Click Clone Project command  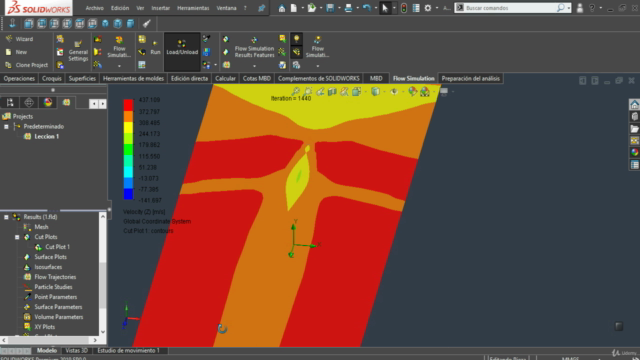click(x=27, y=65)
